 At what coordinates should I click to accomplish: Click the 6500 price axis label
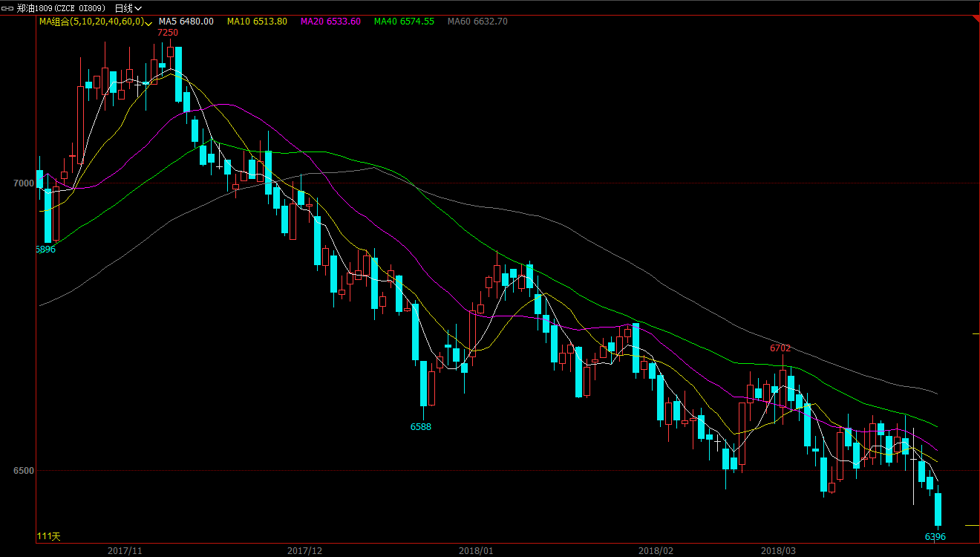24,470
